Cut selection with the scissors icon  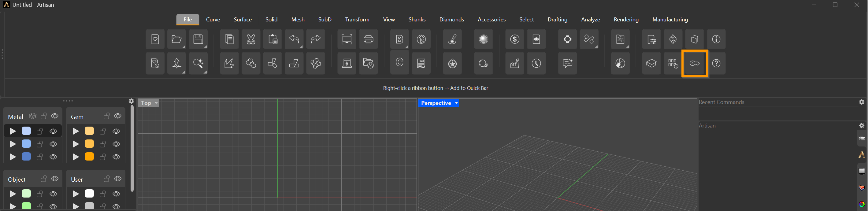pos(251,39)
